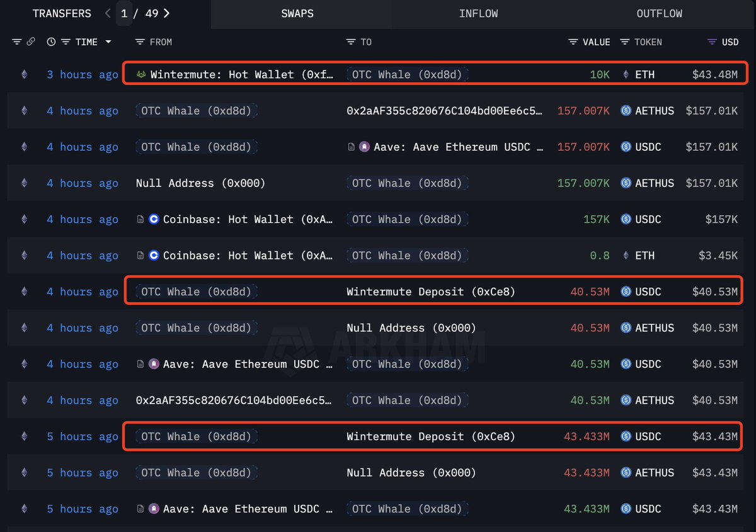The width and height of the screenshot is (756, 532).
Task: Click the Coinbase logo in the 0.8 ETH row
Action: [154, 256]
